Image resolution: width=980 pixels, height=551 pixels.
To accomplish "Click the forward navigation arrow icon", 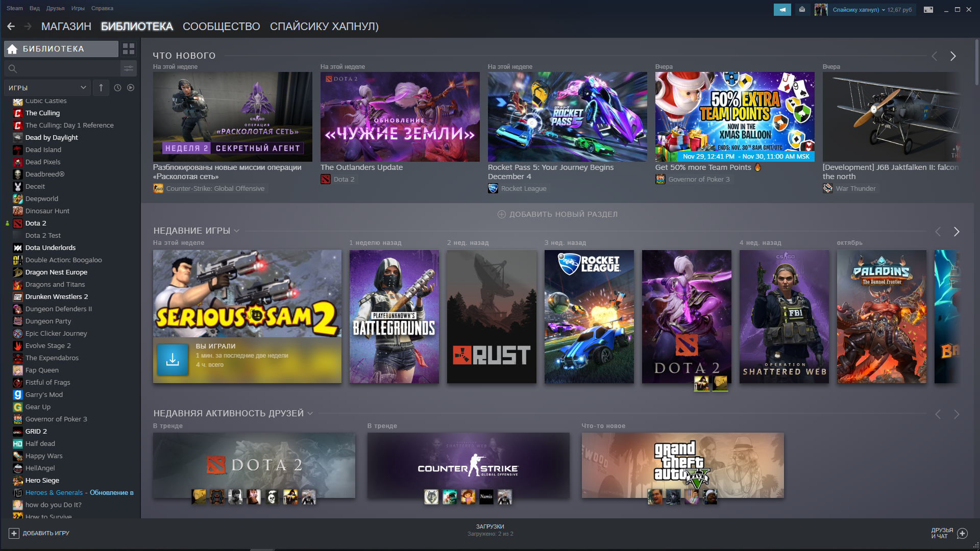I will pos(28,26).
